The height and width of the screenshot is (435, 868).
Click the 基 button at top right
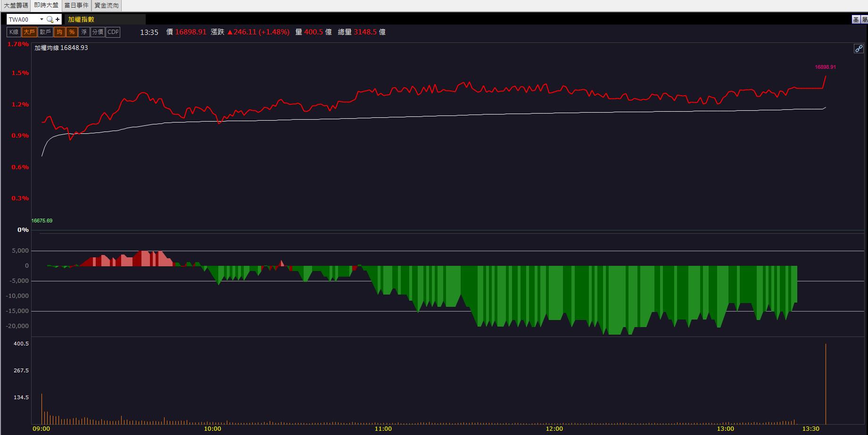(856, 19)
